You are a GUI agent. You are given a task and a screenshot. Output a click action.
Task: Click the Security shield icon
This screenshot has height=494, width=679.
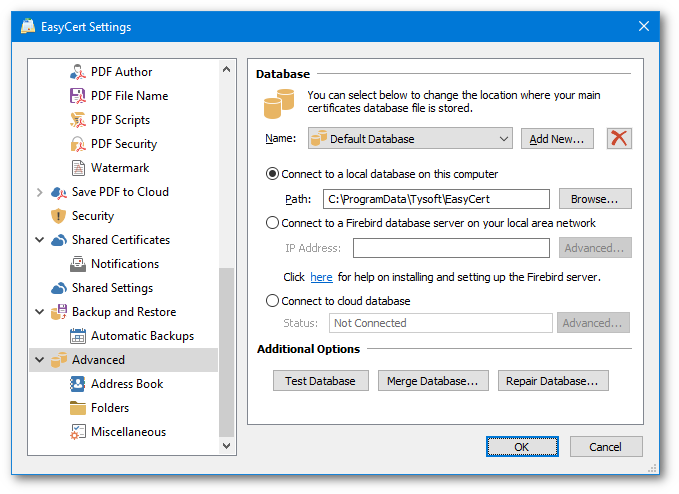(58, 216)
